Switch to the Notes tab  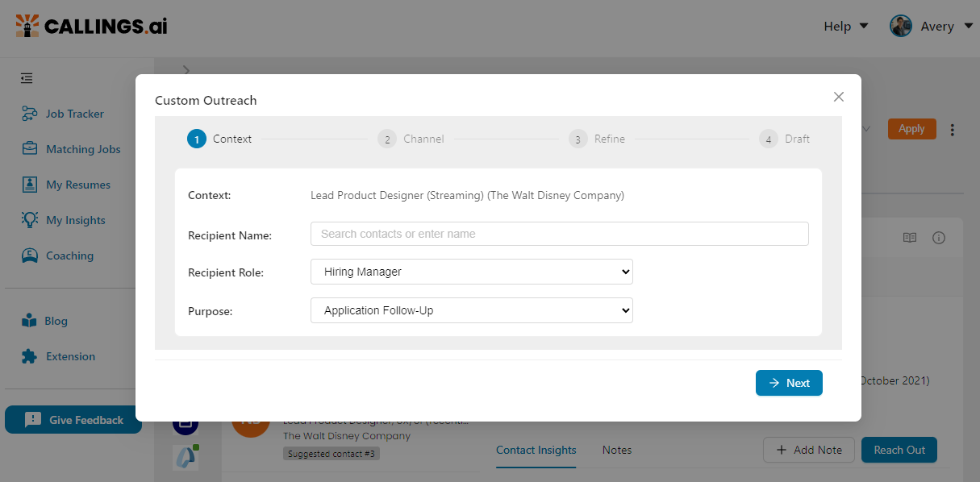coord(616,450)
